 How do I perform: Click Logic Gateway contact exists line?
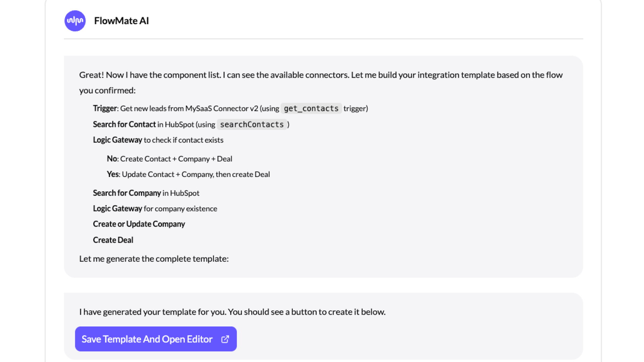pos(158,140)
